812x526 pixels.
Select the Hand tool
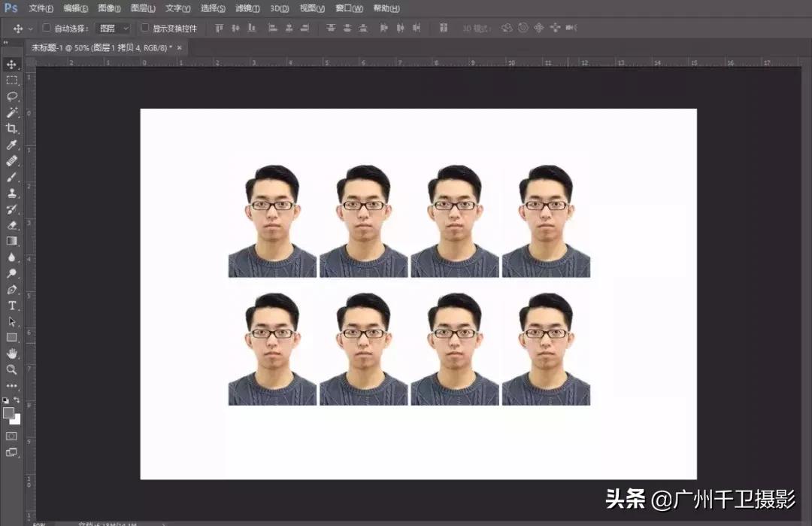click(x=11, y=354)
